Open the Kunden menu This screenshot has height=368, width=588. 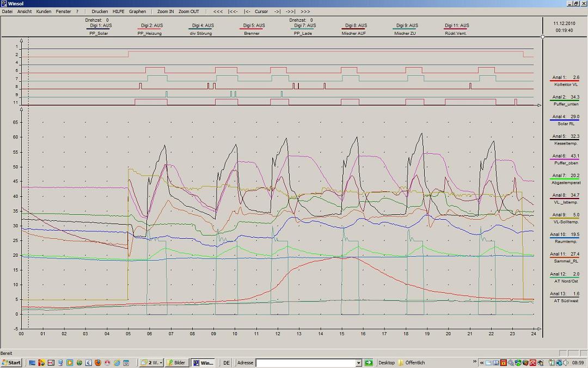pyautogui.click(x=44, y=11)
